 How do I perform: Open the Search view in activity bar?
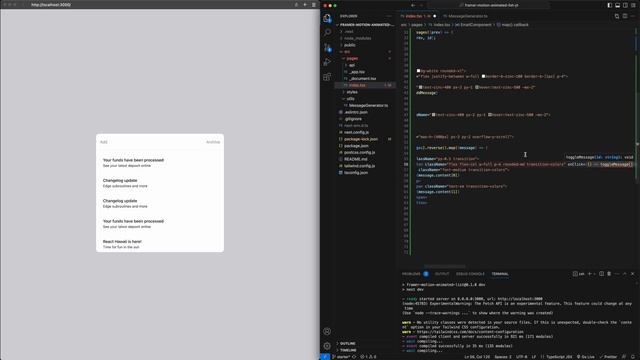tap(327, 32)
